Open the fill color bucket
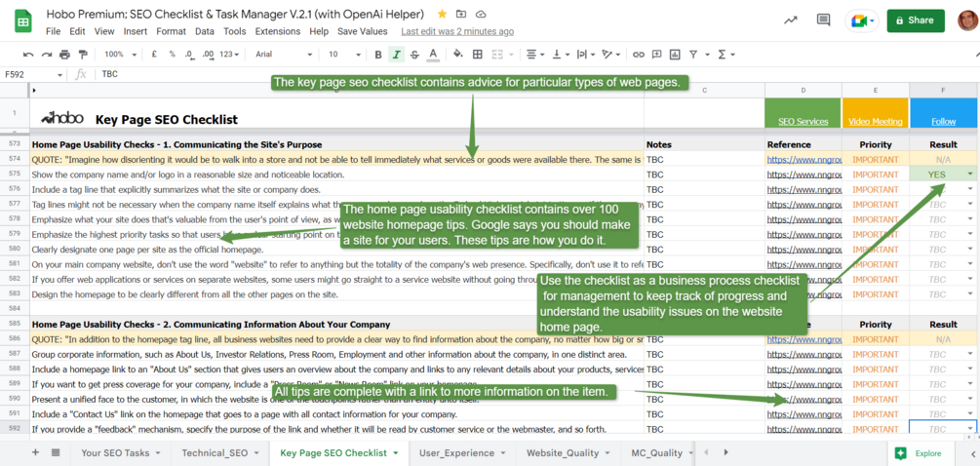The width and height of the screenshot is (980, 466). [458, 55]
